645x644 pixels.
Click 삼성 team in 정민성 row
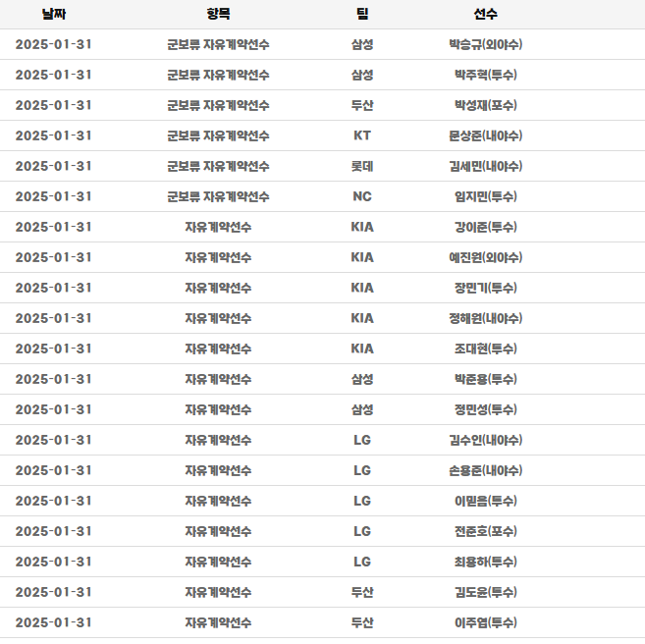pos(362,409)
